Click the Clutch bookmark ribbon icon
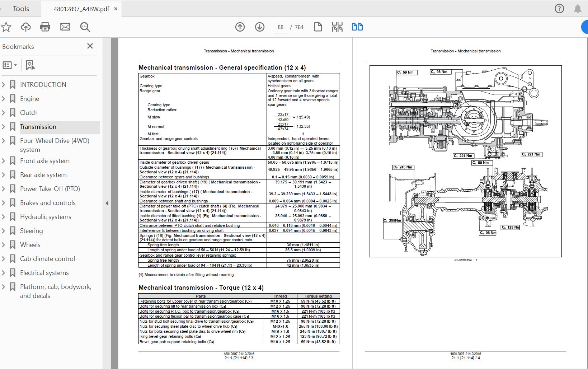This screenshot has height=369, width=588. (x=13, y=113)
